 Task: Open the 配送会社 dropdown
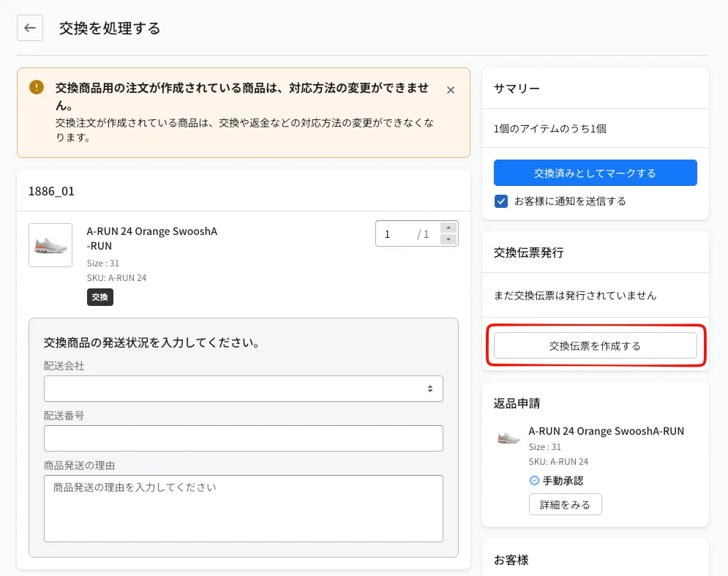click(244, 389)
